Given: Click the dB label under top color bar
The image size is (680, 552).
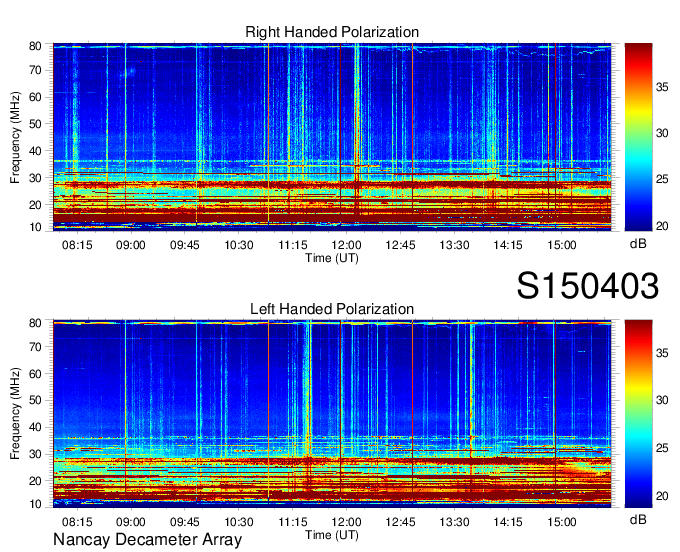Looking at the screenshot, I should [x=638, y=244].
